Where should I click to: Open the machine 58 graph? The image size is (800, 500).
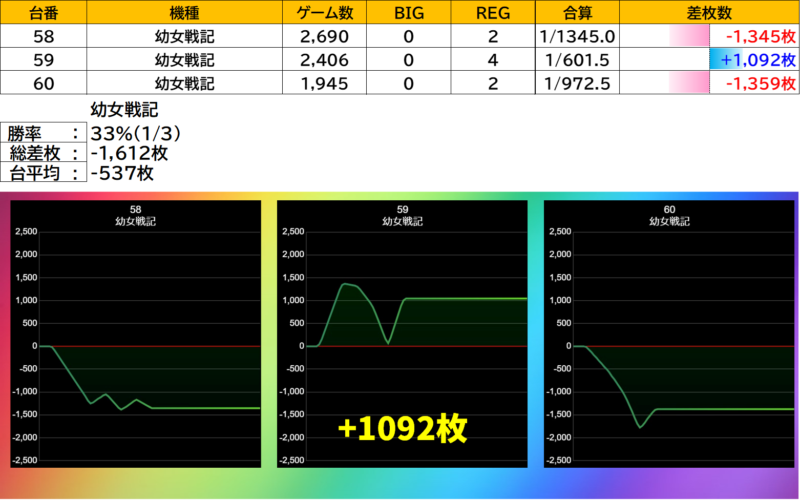click(136, 334)
